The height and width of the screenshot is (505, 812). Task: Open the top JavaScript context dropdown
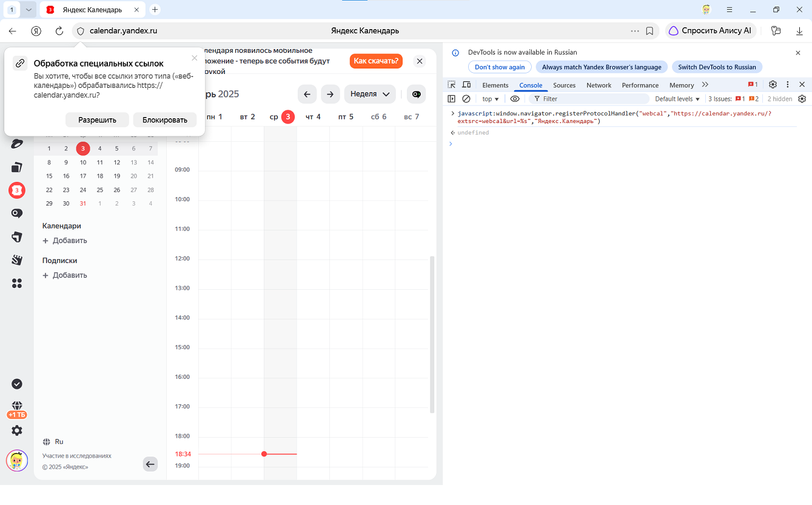tap(491, 99)
